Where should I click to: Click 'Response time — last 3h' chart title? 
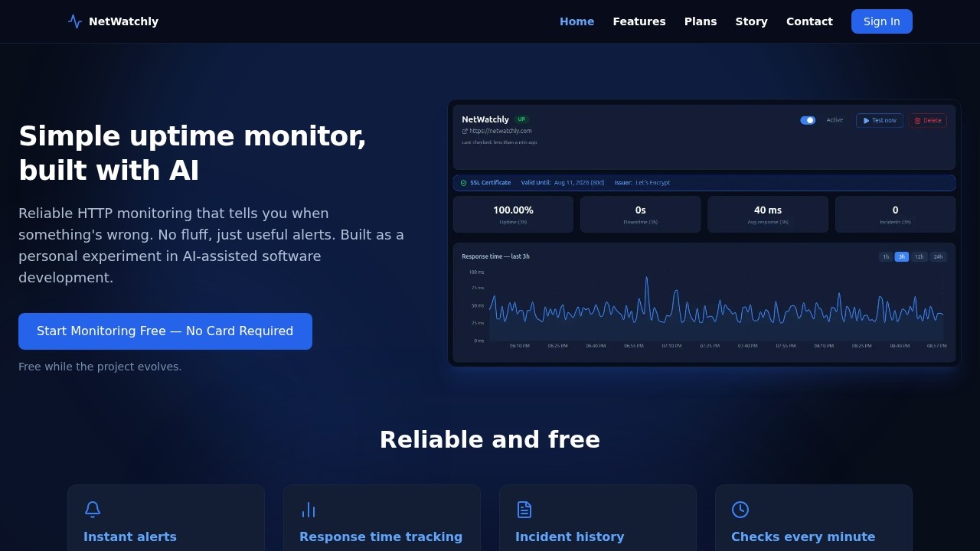[x=495, y=256]
